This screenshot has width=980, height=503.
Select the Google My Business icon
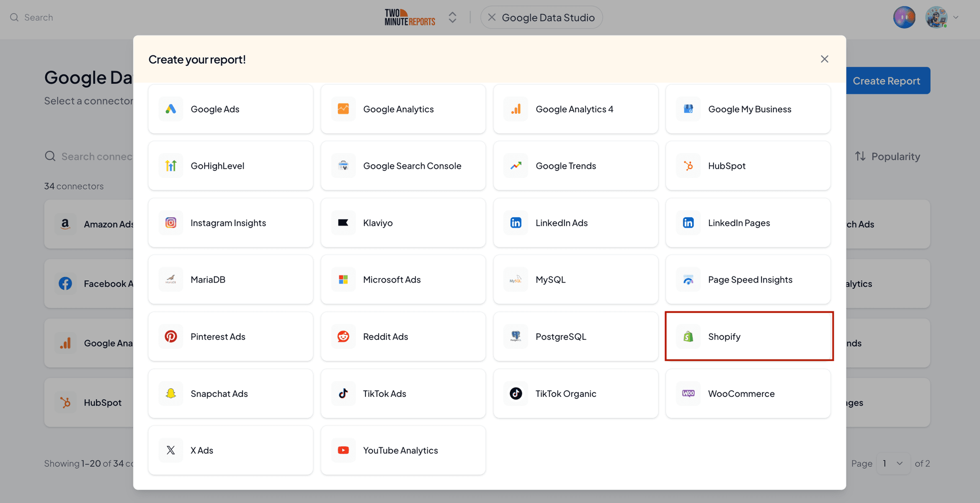point(689,109)
